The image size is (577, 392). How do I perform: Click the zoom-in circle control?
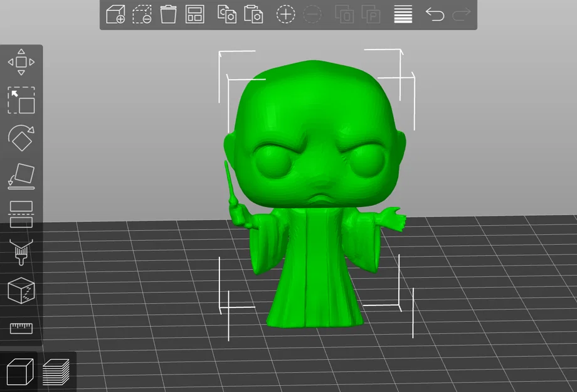click(x=285, y=14)
